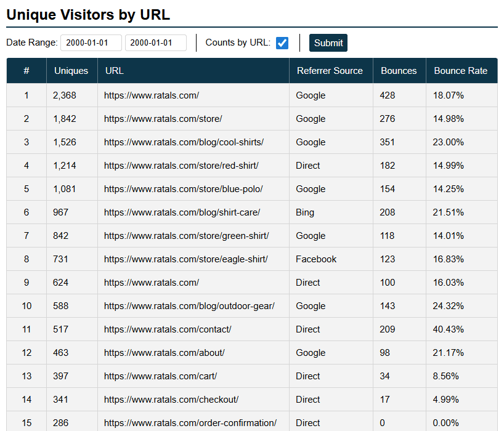This screenshot has width=504, height=431.
Task: Click row number 15
Action: click(x=26, y=423)
